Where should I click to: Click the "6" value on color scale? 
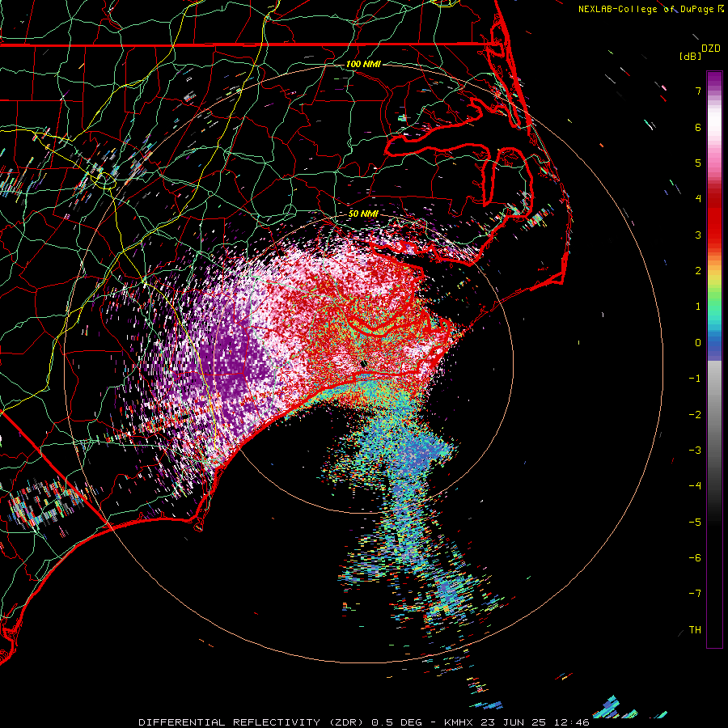[698, 127]
